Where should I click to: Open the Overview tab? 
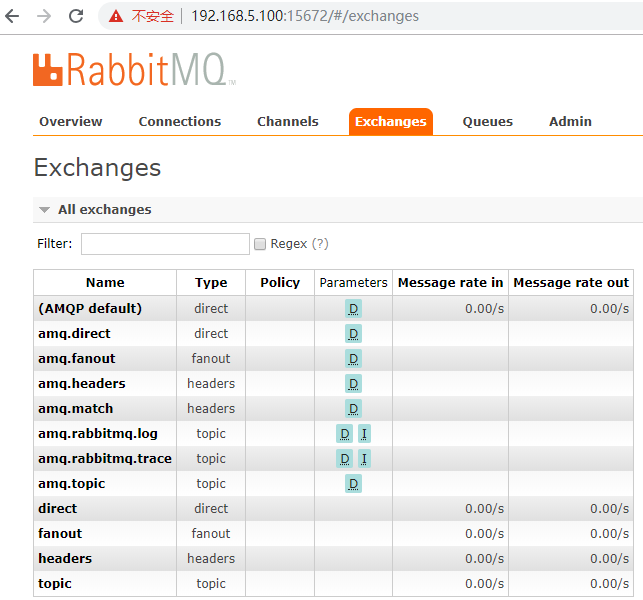click(71, 121)
